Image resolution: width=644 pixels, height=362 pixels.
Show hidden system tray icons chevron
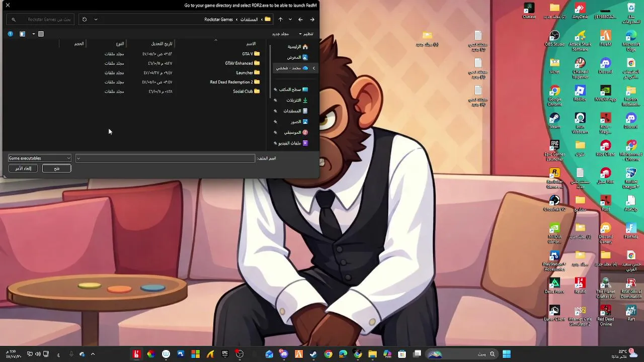pos(93,354)
